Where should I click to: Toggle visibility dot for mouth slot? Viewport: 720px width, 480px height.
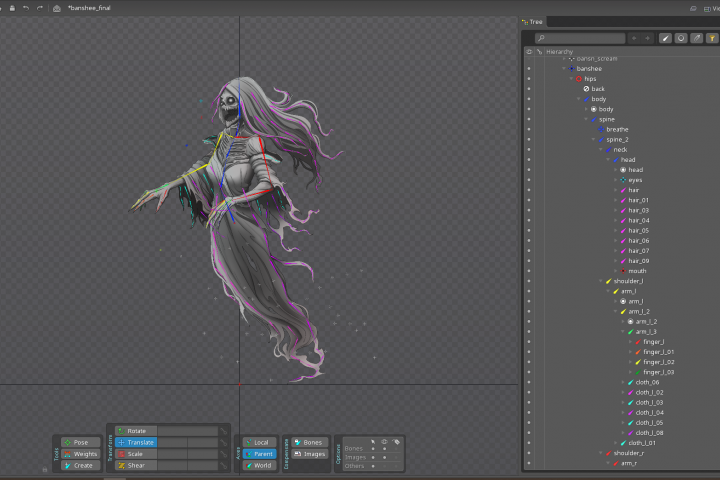[528, 271]
